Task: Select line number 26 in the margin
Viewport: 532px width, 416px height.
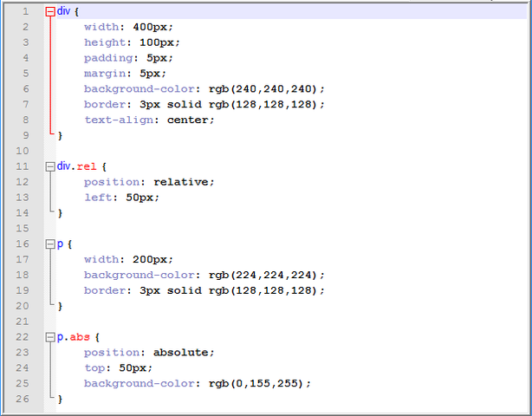Action: coord(23,399)
